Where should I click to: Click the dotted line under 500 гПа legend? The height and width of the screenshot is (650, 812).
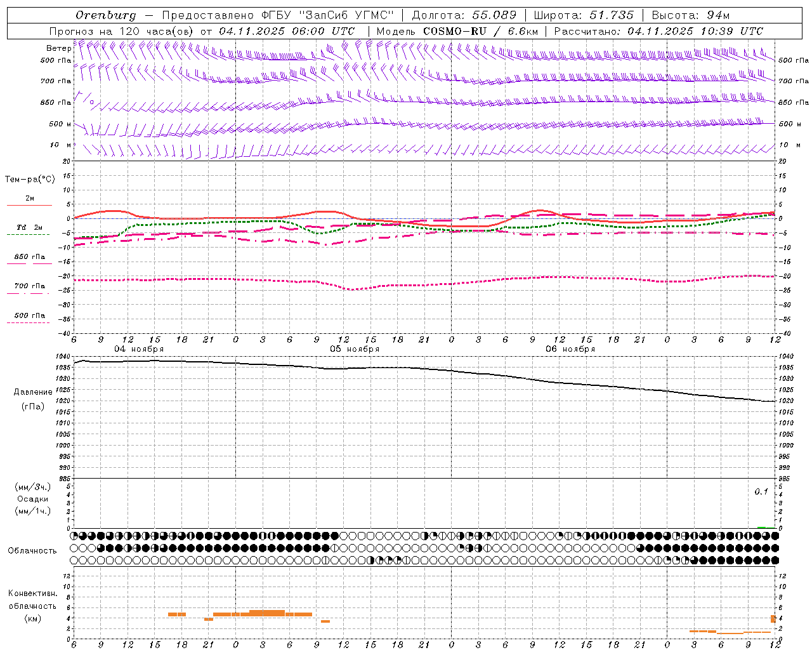pyautogui.click(x=28, y=323)
